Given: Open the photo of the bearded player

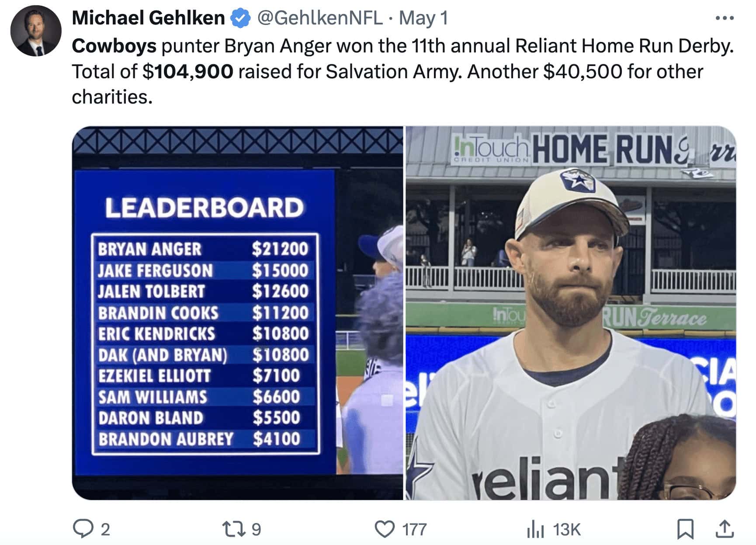Looking at the screenshot, I should (x=570, y=313).
